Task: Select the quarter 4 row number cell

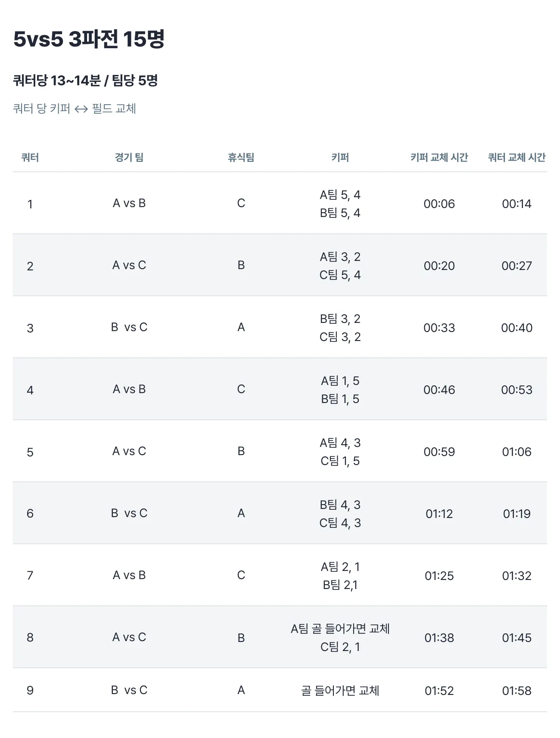Action: click(x=30, y=390)
